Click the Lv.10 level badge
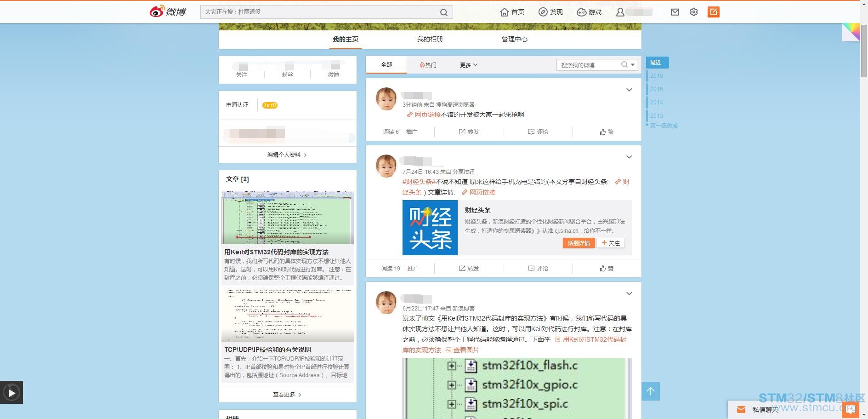Viewport: 868px width, 419px height. click(270, 105)
